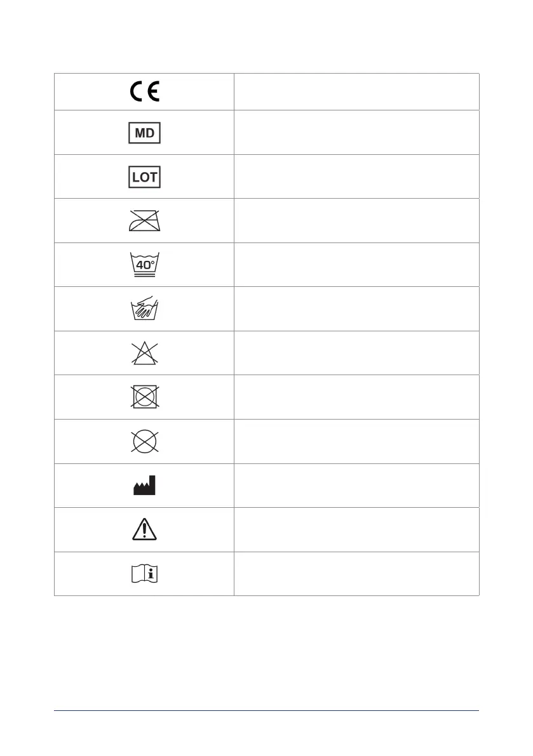This screenshot has height=756, width=533.
Task: Select the empty cell next to hand wash symbol
Action: pyautogui.click(x=356, y=308)
